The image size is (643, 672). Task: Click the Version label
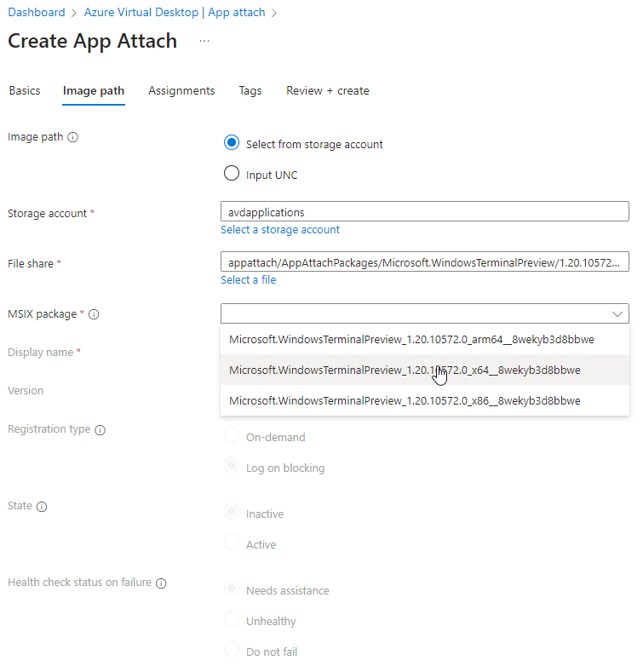pos(26,390)
